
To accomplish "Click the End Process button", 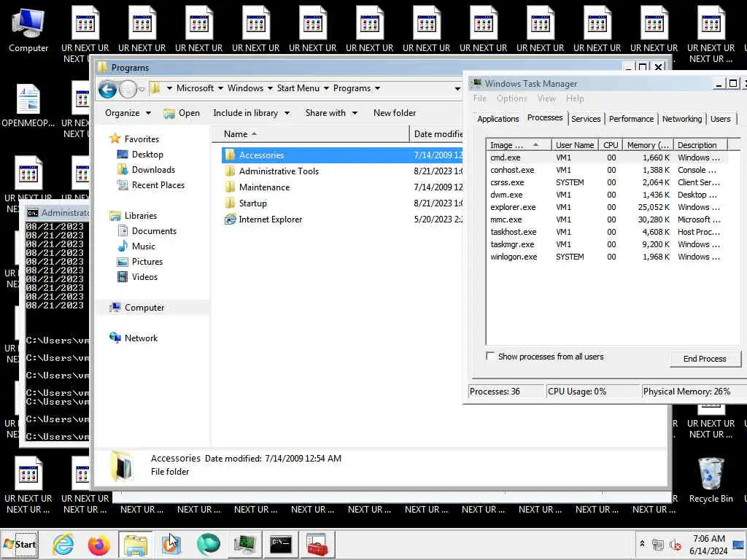I will 705,359.
